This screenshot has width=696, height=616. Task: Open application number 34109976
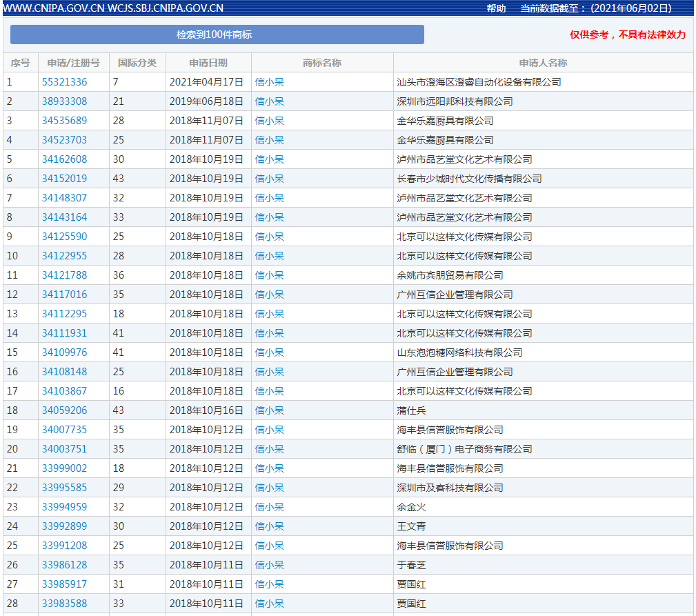tap(64, 352)
